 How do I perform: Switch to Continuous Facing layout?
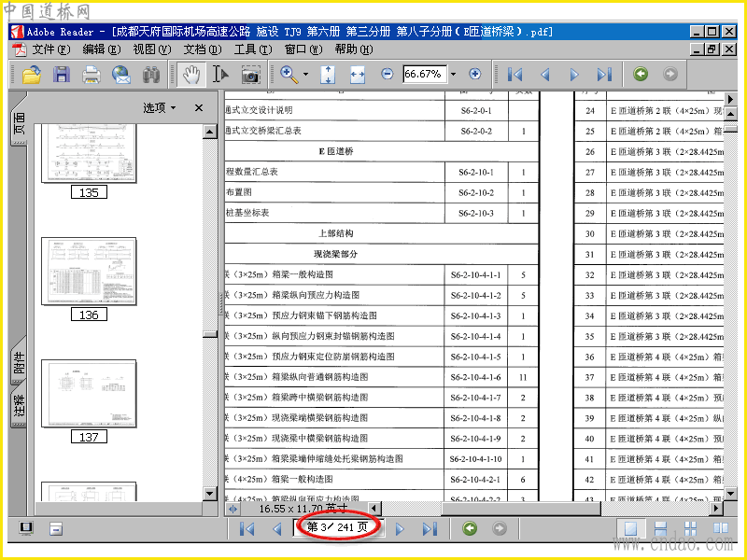[x=691, y=528]
